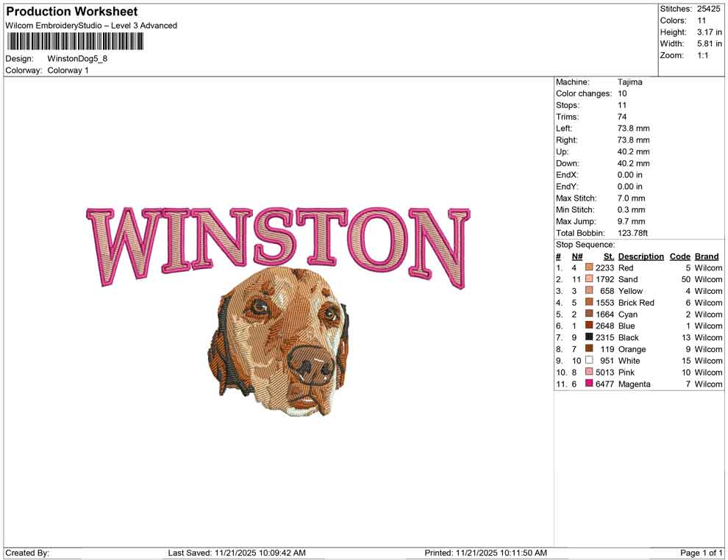Viewport: 728px width, 560px height.
Task: Click the St. column header
Action: (x=607, y=256)
